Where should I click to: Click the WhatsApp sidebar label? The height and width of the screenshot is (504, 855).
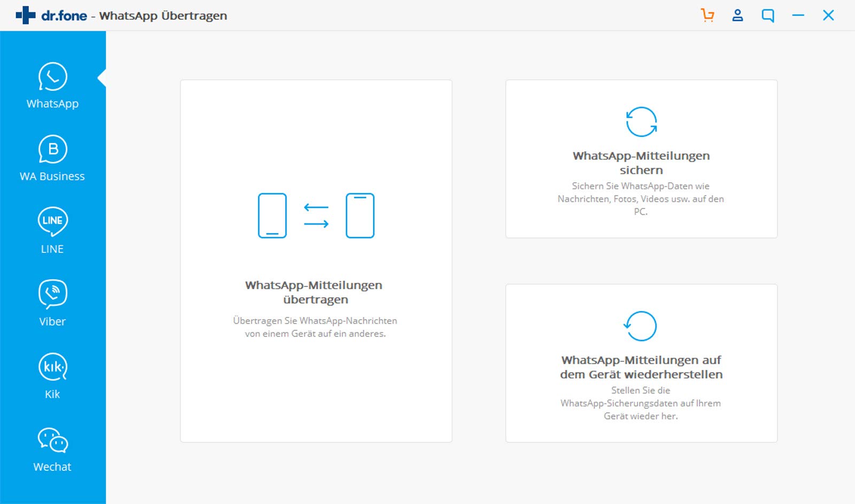tap(52, 104)
